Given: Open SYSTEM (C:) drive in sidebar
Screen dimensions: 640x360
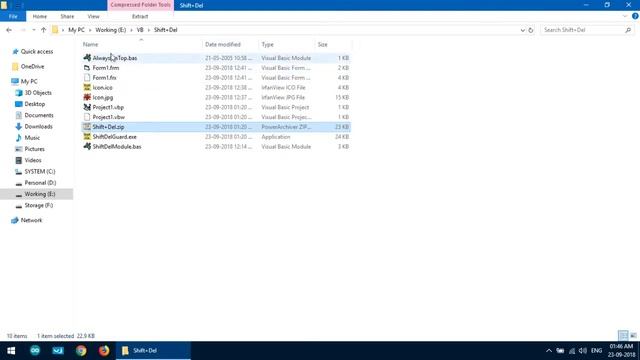Looking at the screenshot, I should (x=40, y=171).
